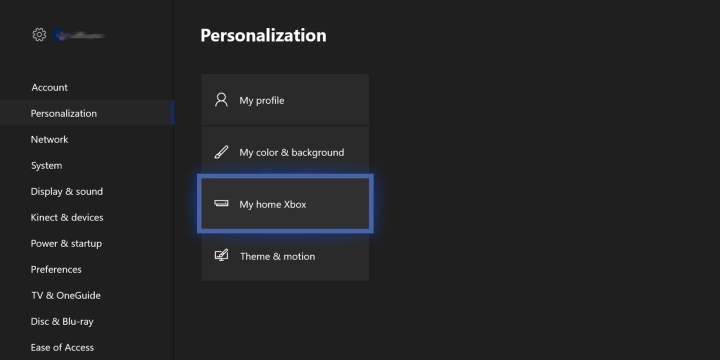The height and width of the screenshot is (360, 720).
Task: Open Theme & motion settings tile
Action: pos(285,256)
